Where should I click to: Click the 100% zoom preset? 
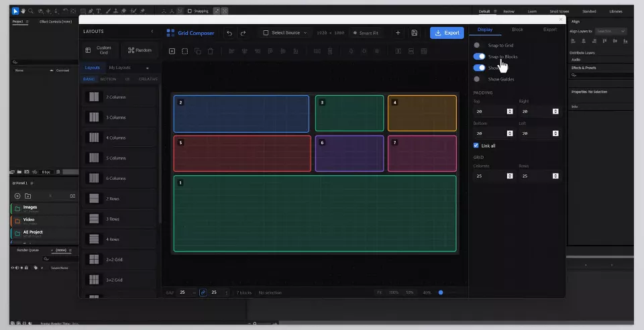point(394,292)
